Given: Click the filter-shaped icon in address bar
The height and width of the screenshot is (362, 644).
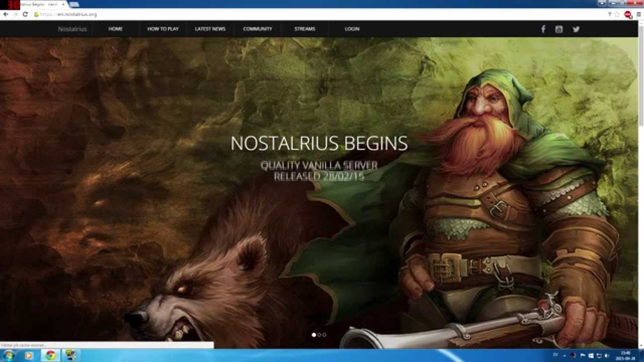Looking at the screenshot, I should point(610,15).
